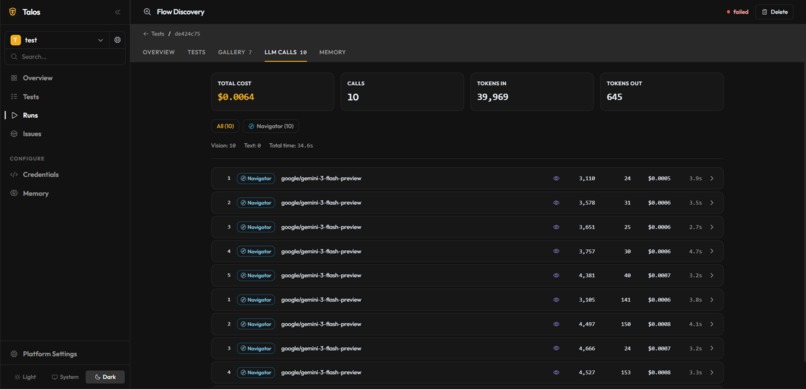Image resolution: width=806 pixels, height=389 pixels.
Task: Switch to the Light theme
Action: [x=25, y=377]
